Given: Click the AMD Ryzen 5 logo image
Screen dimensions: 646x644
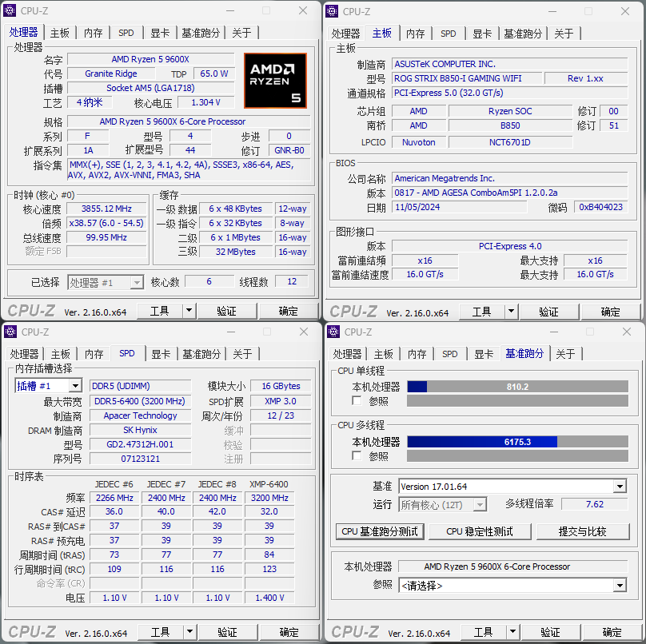Looking at the screenshot, I should coord(275,81).
